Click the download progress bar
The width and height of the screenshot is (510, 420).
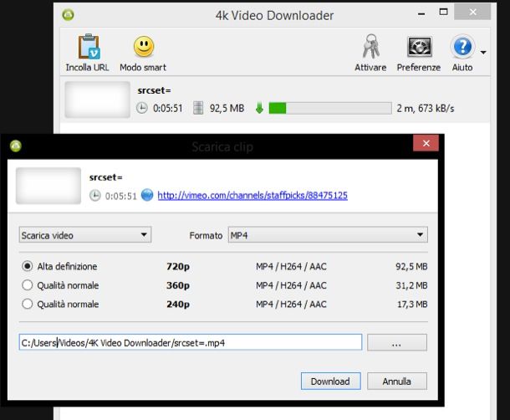pos(330,108)
